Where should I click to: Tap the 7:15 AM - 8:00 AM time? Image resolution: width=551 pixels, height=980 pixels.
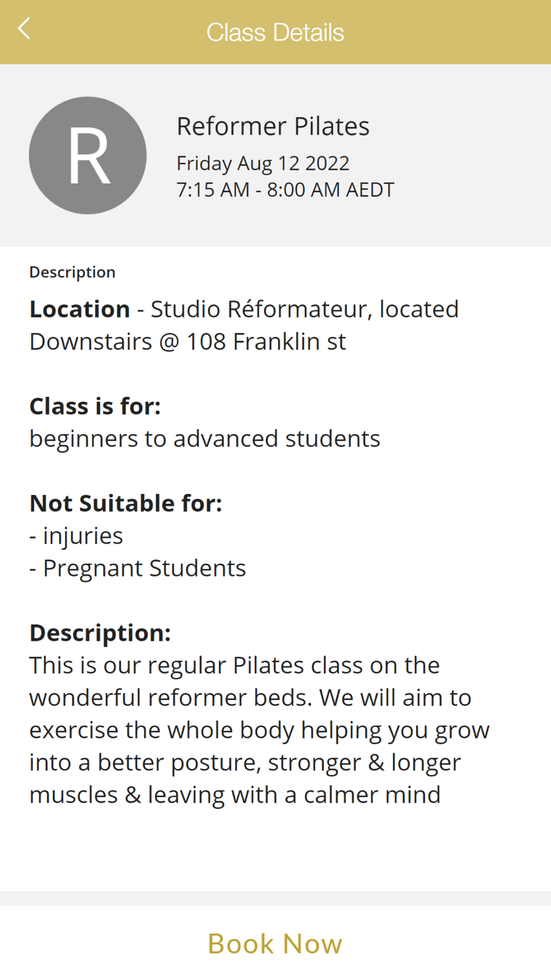(x=285, y=190)
